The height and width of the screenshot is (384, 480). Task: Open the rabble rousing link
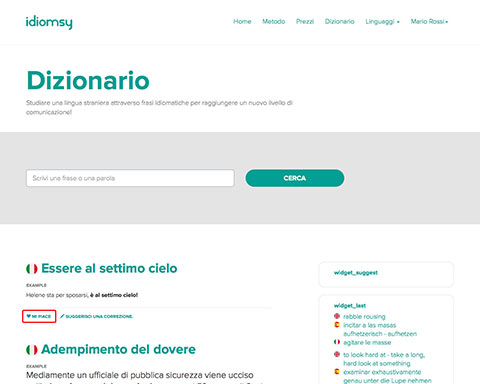click(364, 316)
